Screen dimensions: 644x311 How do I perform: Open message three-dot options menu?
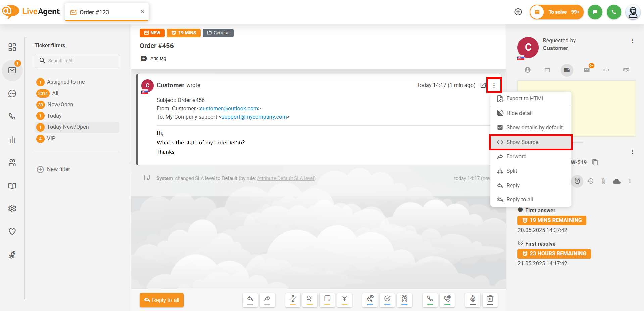click(x=494, y=85)
